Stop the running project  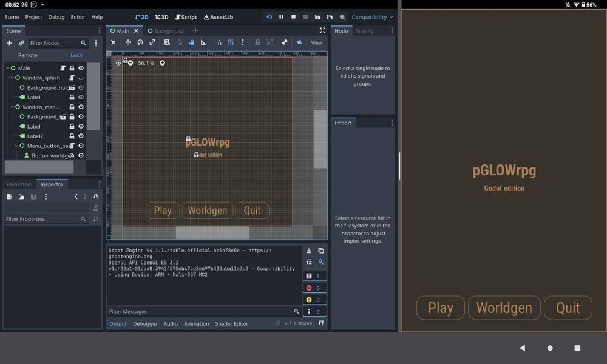tap(293, 17)
